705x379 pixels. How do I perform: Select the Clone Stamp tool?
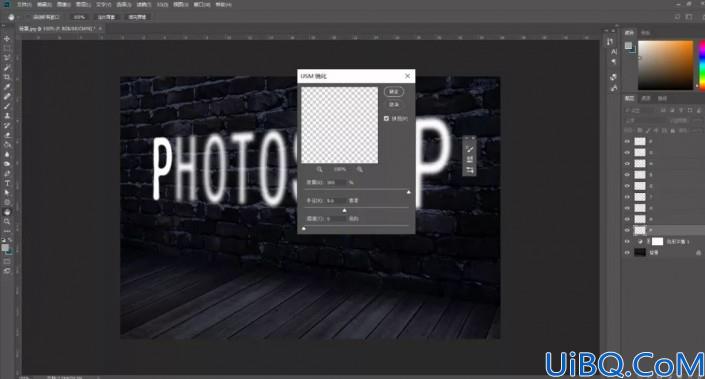[x=7, y=116]
